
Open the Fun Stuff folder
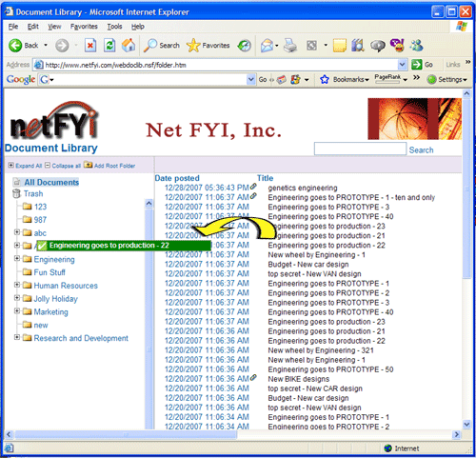(50, 272)
